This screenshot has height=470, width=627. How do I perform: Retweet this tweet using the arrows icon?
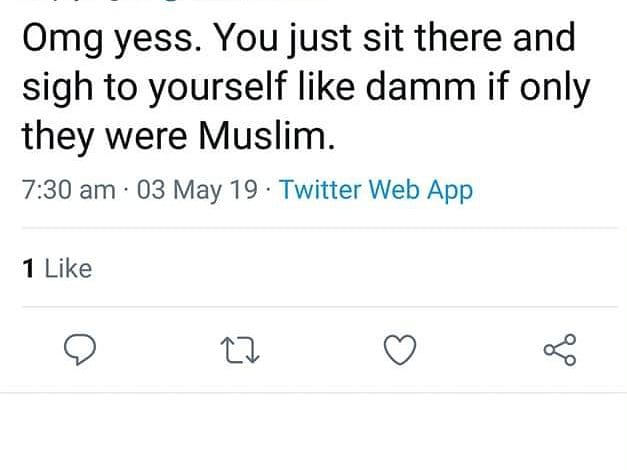pyautogui.click(x=238, y=349)
